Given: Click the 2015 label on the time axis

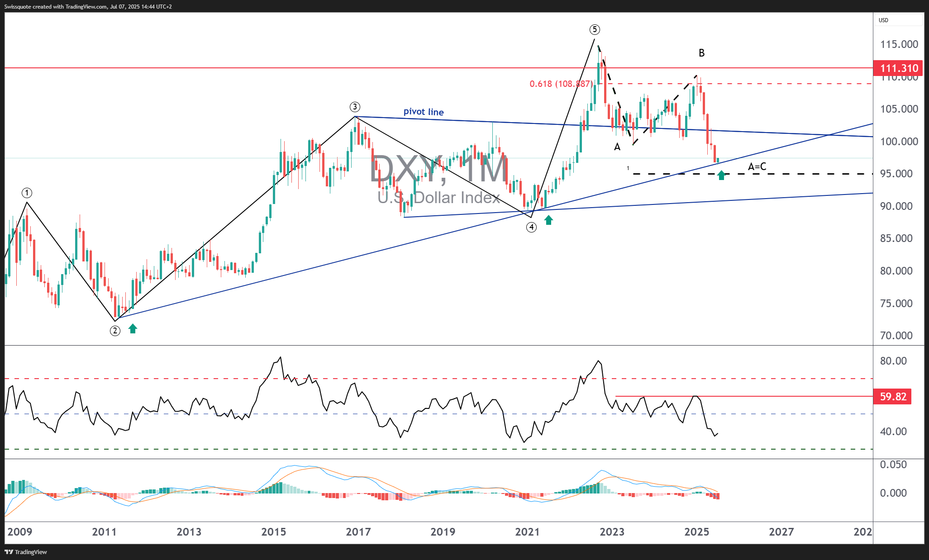Looking at the screenshot, I should (273, 532).
